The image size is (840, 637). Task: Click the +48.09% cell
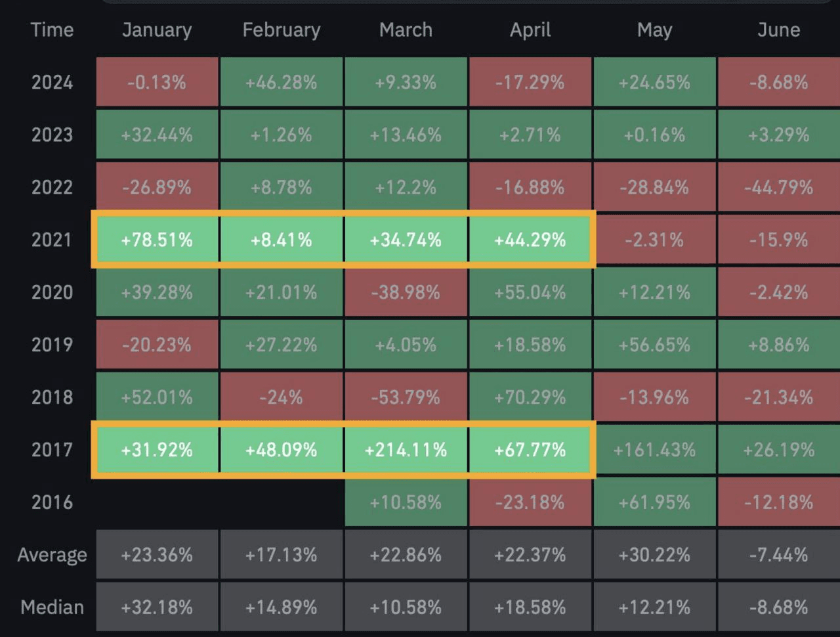pyautogui.click(x=282, y=450)
